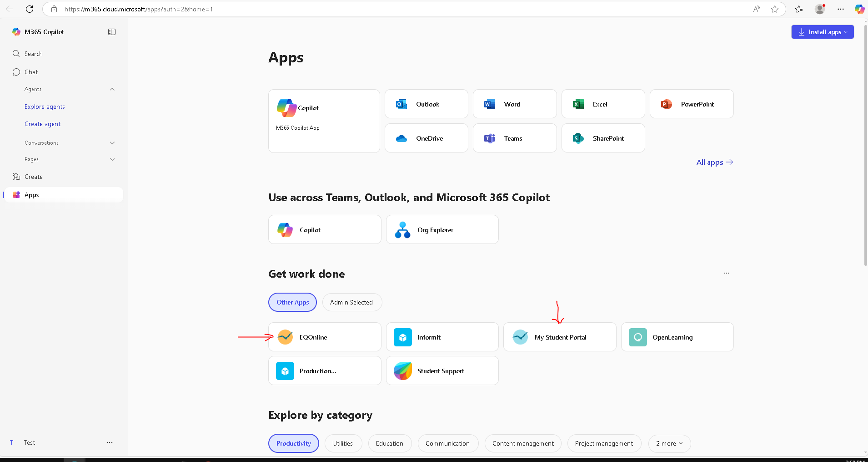Open the Org Explorer app

(442, 229)
